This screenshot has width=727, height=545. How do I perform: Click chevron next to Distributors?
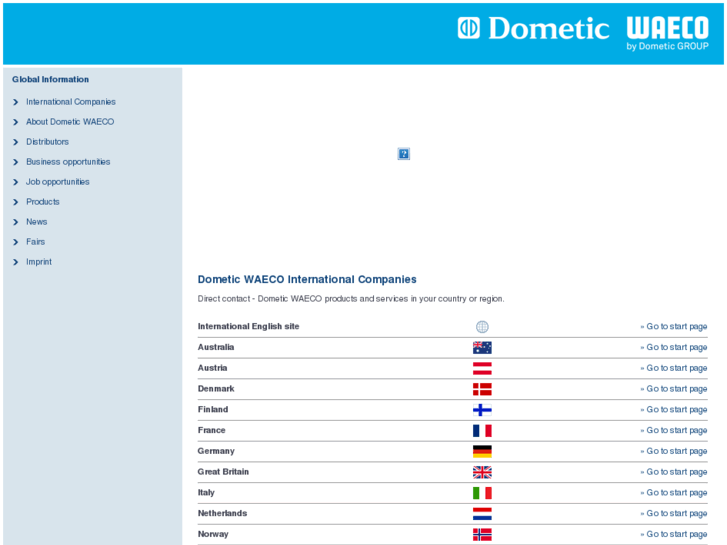(16, 142)
